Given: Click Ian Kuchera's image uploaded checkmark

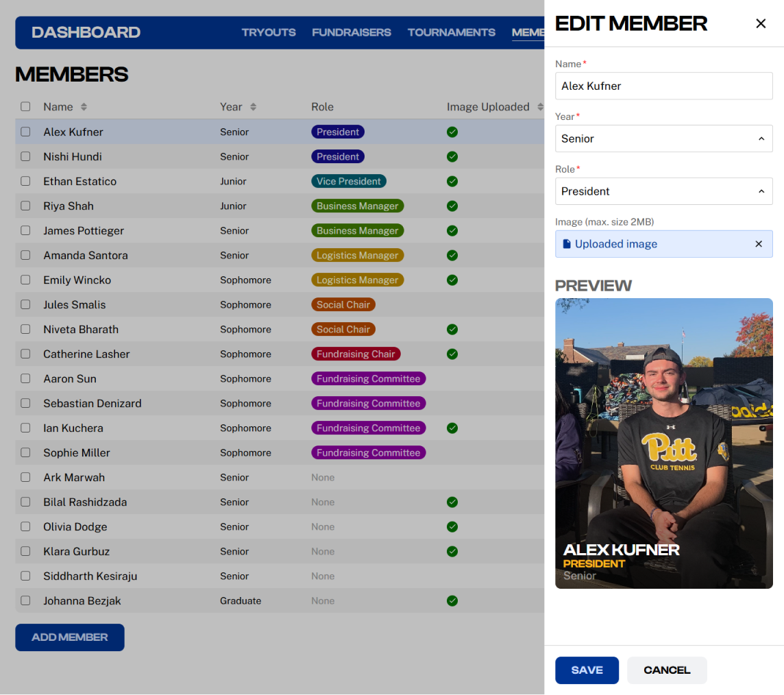Looking at the screenshot, I should point(452,428).
